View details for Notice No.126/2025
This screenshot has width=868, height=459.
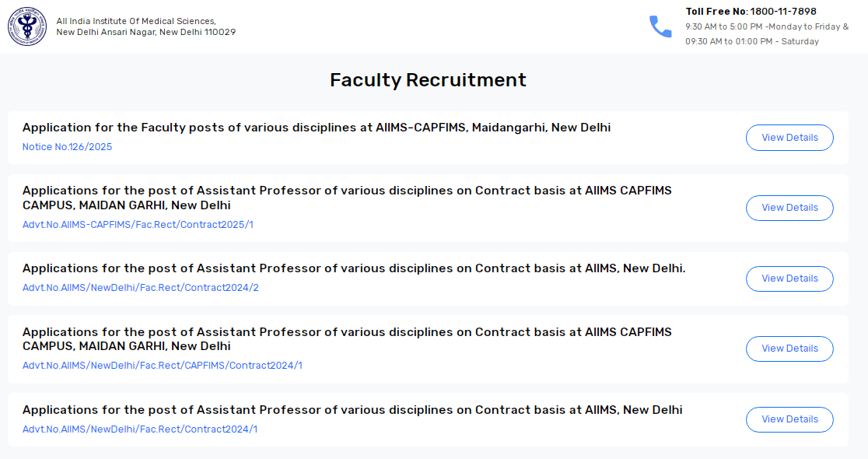point(789,138)
